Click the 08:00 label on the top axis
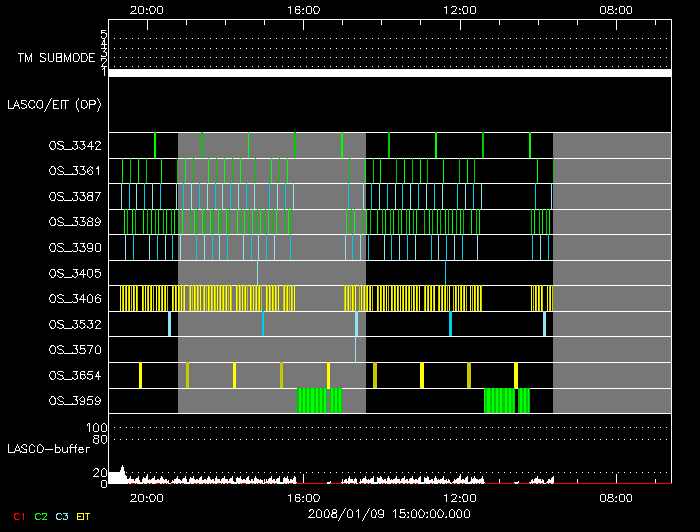The height and width of the screenshot is (532, 700). [616, 10]
